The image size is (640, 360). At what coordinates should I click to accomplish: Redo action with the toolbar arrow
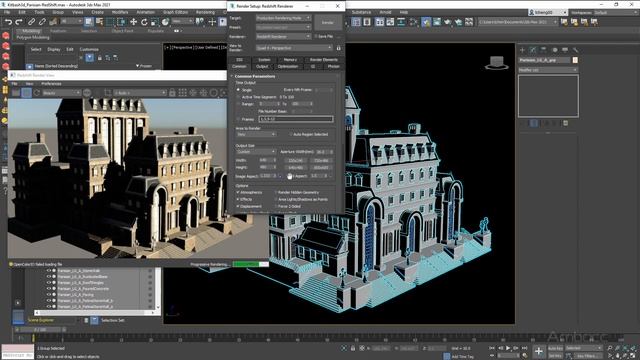18,22
